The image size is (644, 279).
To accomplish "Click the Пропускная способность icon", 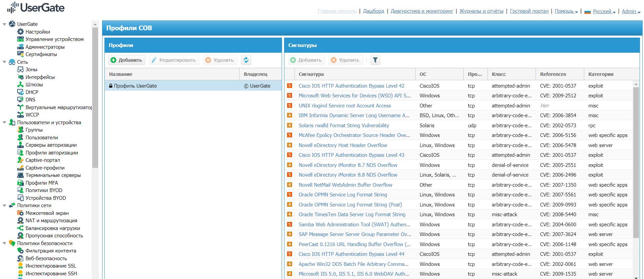I will click(x=20, y=236).
